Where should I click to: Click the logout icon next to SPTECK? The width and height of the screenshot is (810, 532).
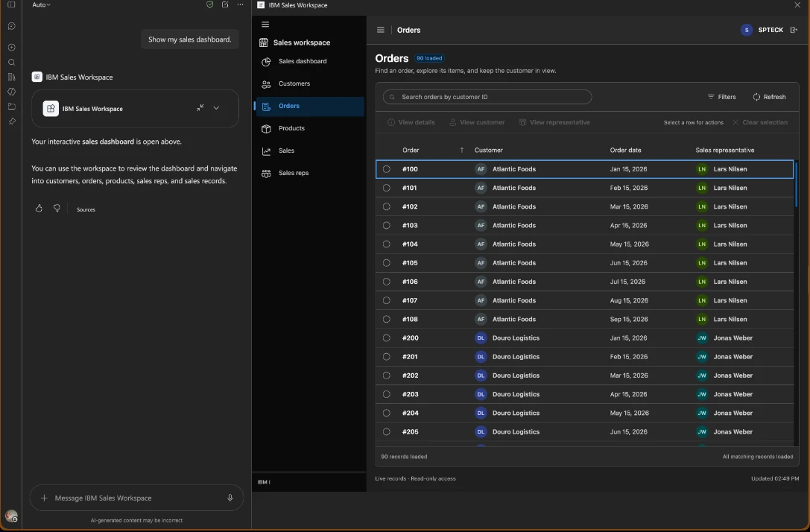[794, 30]
